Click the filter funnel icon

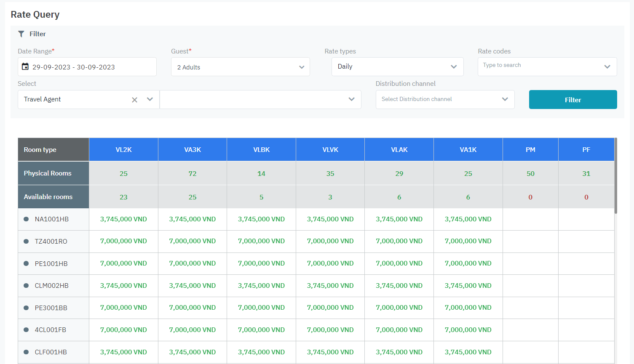click(21, 34)
